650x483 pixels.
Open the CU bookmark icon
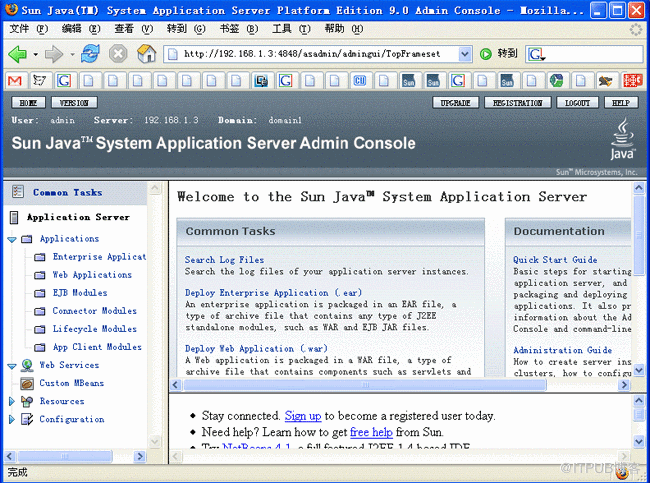click(x=359, y=80)
